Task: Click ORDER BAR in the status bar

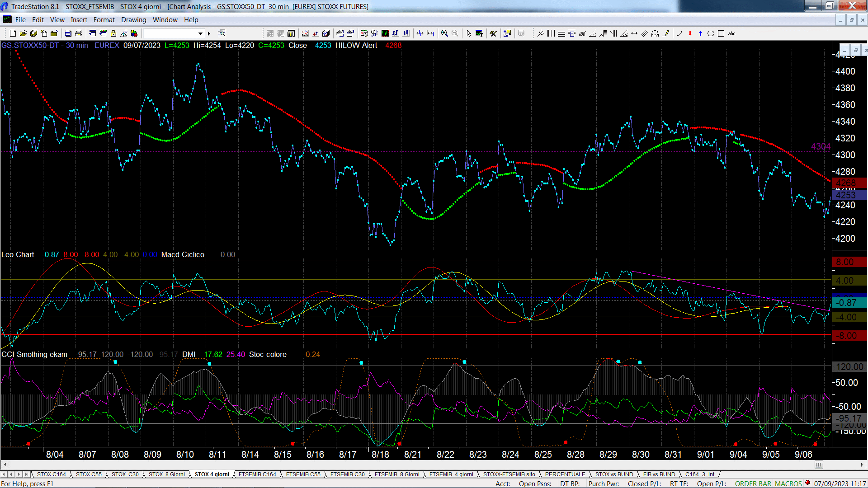Action: [x=753, y=484]
